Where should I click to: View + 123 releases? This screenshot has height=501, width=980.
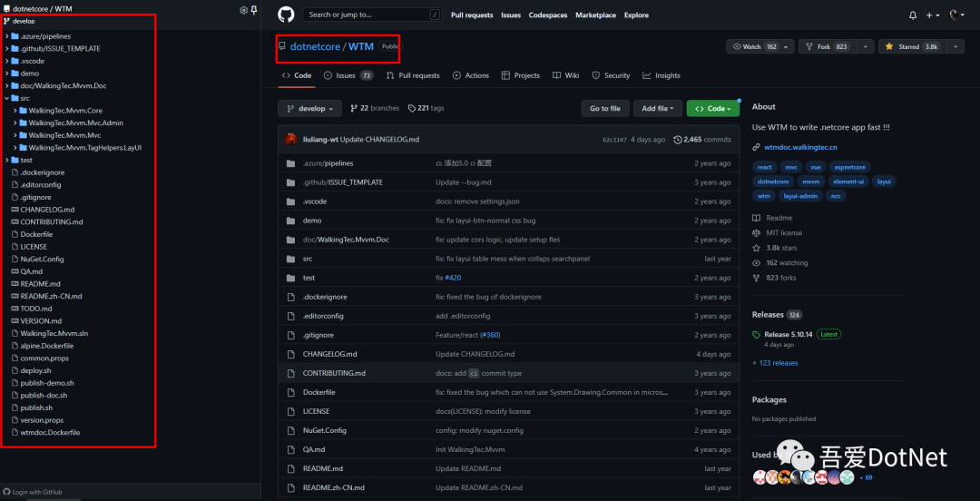point(775,363)
